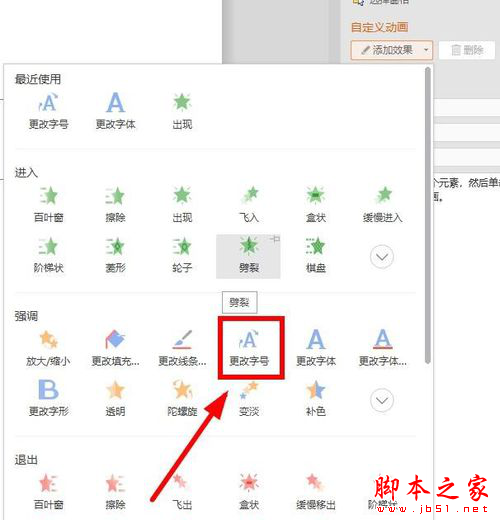Image resolution: width=500 pixels, height=520 pixels.
Task: Click the 添加效果 button
Action: pos(387,50)
